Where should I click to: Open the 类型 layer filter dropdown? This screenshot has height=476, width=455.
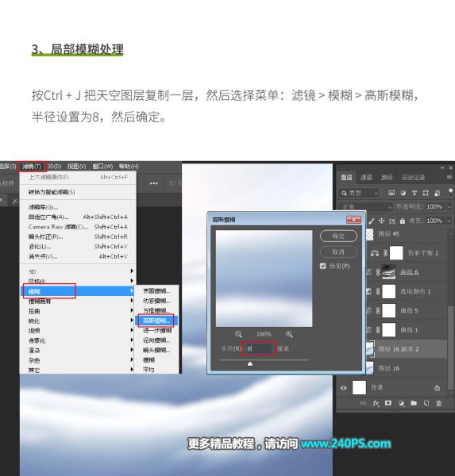pos(359,193)
